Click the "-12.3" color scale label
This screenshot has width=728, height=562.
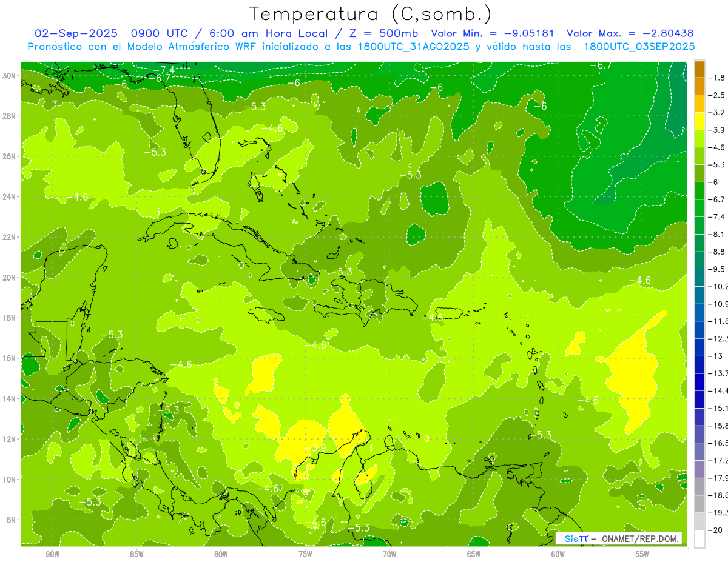tap(718, 339)
